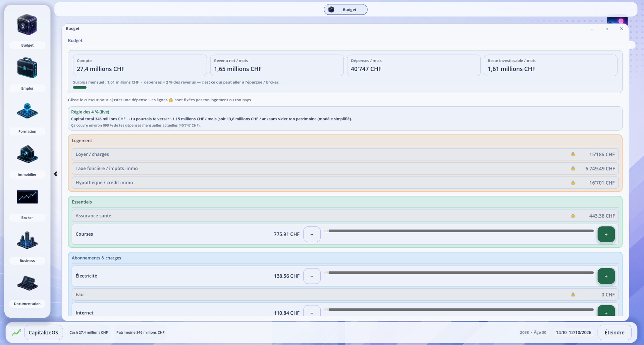Click the Cash 27,4 millions CHF indicator

coord(89,333)
